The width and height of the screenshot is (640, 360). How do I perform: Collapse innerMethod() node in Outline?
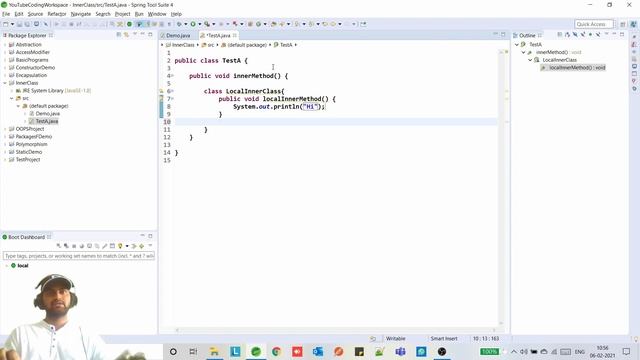(x=524, y=52)
